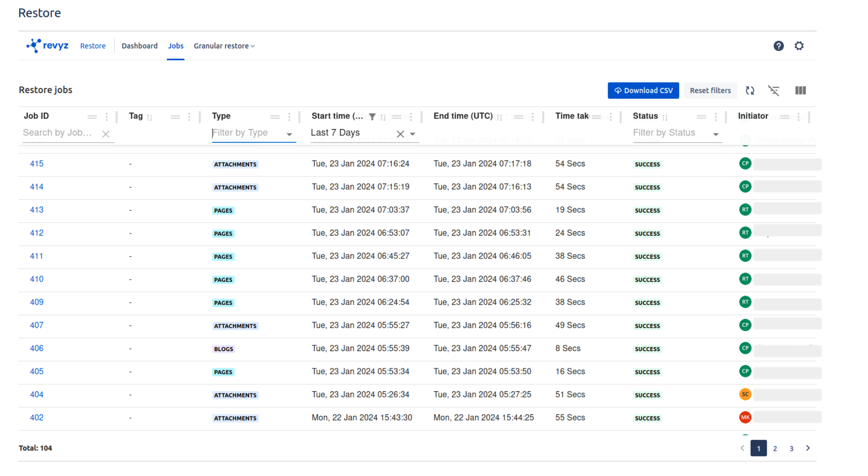Click CP avatar on job 415 row
The height and width of the screenshot is (476, 868).
(745, 163)
